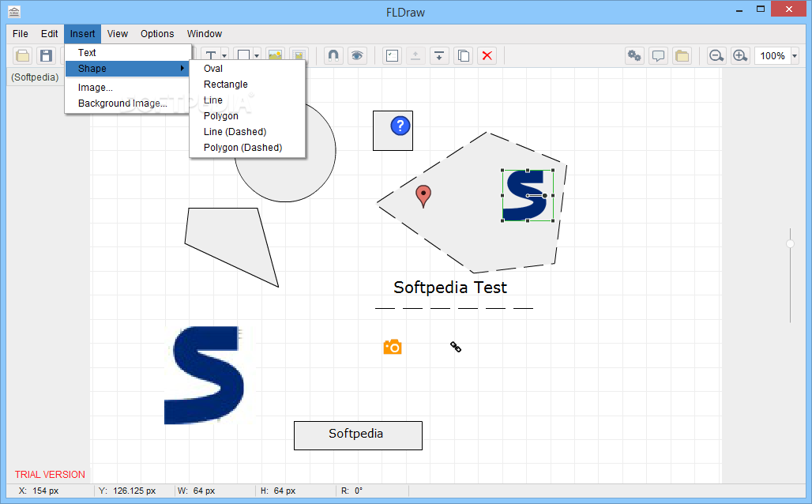Image resolution: width=812 pixels, height=504 pixels.
Task: Click the 100% zoom value field
Action: pyautogui.click(x=773, y=56)
